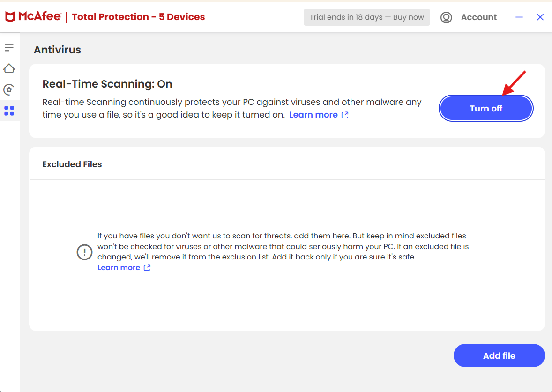Click Trial ends in 18 days — Buy now
This screenshot has height=392, width=552.
tap(366, 17)
